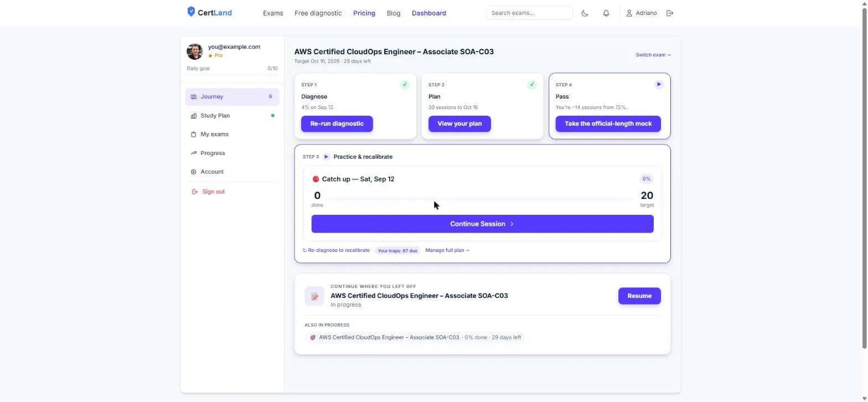868x402 pixels.
Task: Click the Manage full plan link
Action: [x=447, y=250]
